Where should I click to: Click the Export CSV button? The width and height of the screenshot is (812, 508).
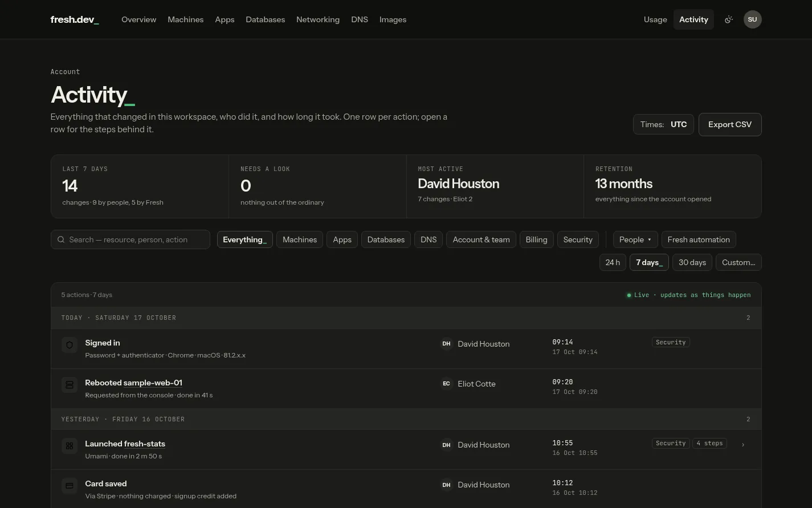730,124
